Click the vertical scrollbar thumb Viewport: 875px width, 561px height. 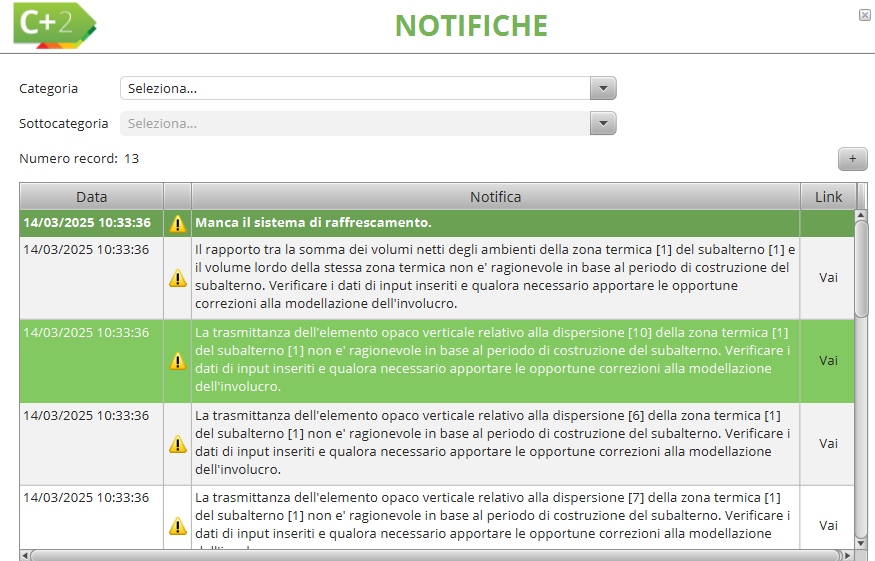(x=861, y=269)
